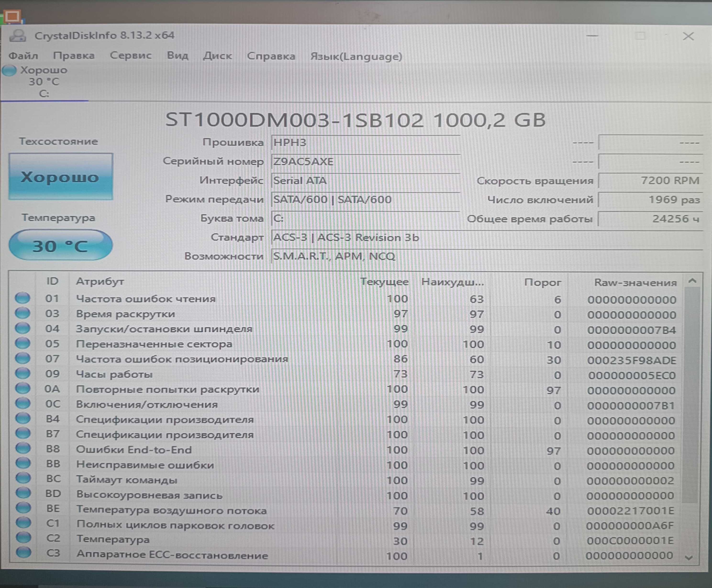Viewport: 712px width, 588px height.
Task: Click the rotation speed value 7200 RPM
Action: (x=650, y=181)
